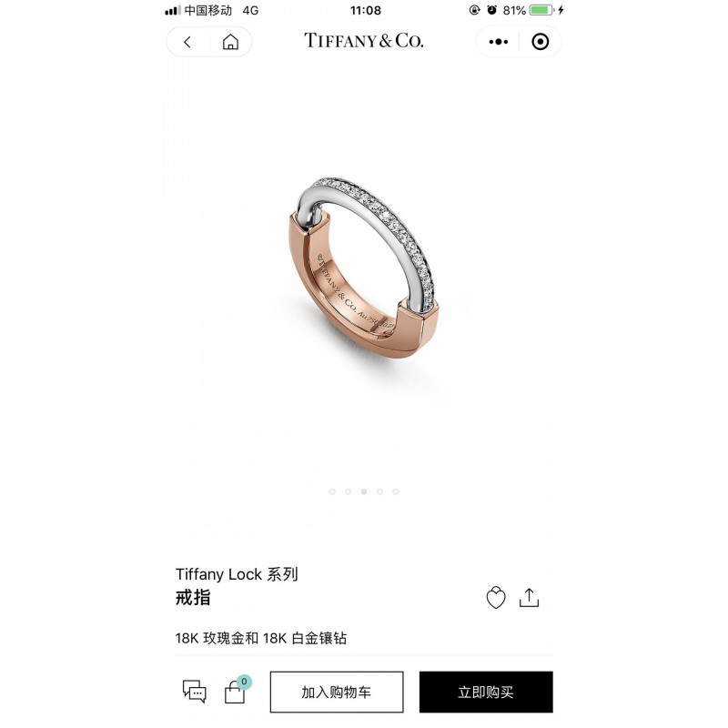This screenshot has height=728, width=728.
Task: Tap the Tiffany & Co. logo
Action: [364, 41]
